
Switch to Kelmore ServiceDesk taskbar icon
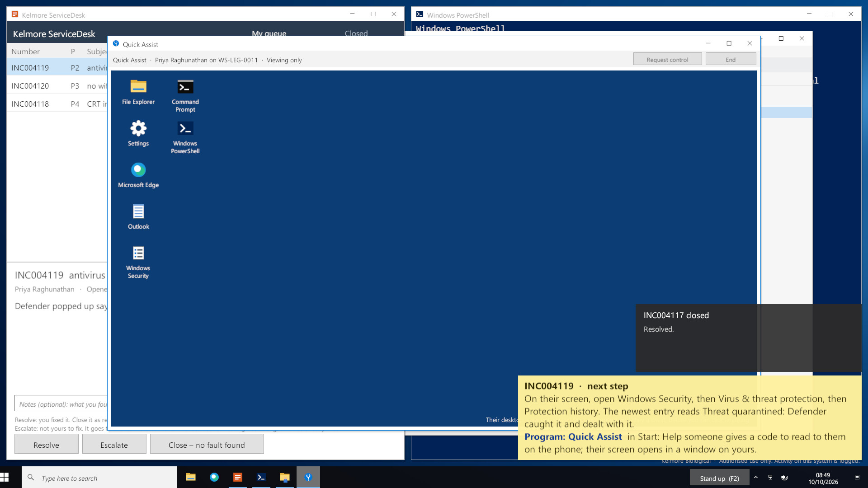tap(238, 477)
